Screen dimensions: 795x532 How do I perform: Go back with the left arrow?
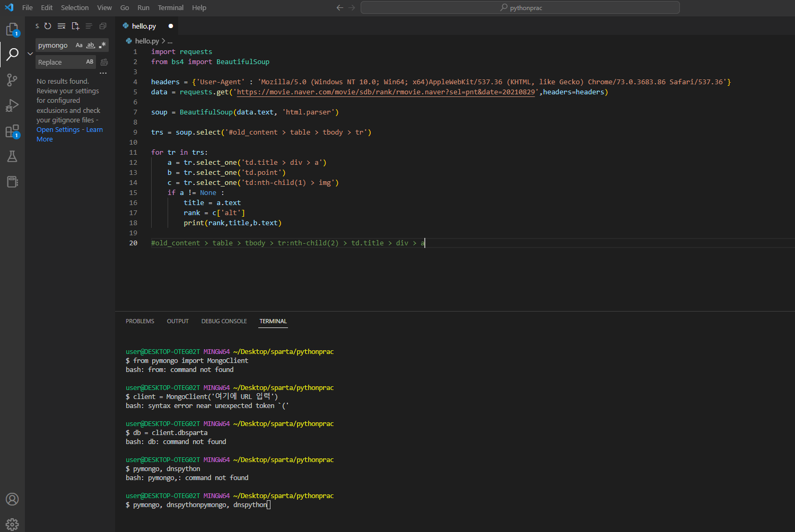340,7
